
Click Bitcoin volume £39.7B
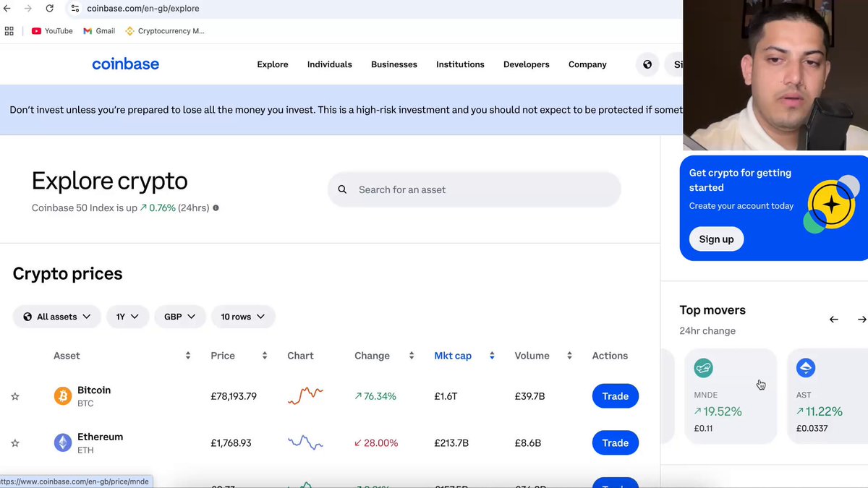point(529,396)
